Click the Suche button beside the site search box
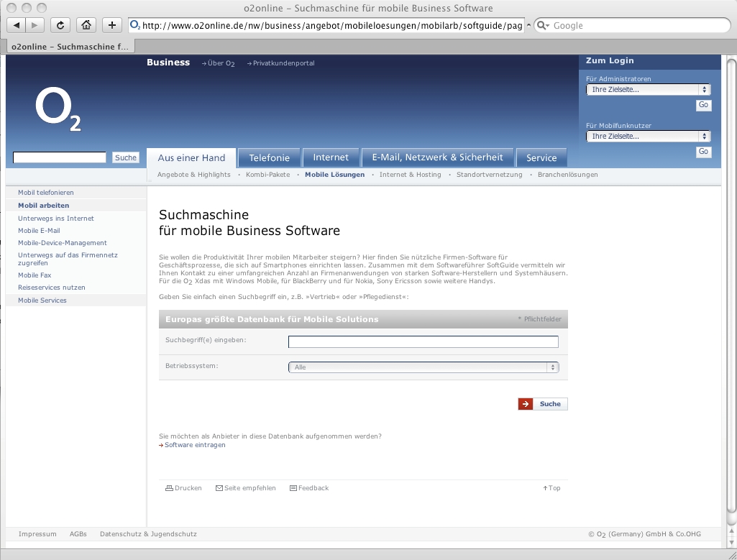The height and width of the screenshot is (560, 737). coord(126,157)
